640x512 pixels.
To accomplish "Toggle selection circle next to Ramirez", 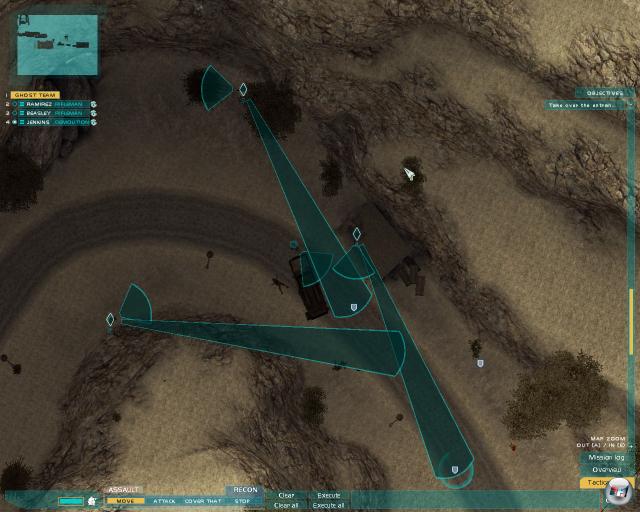I will coord(15,104).
